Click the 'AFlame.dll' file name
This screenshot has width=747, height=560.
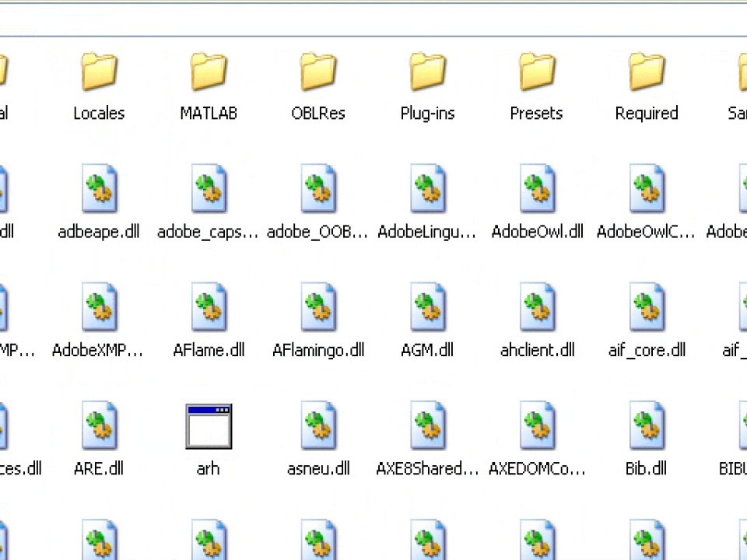click(x=209, y=351)
